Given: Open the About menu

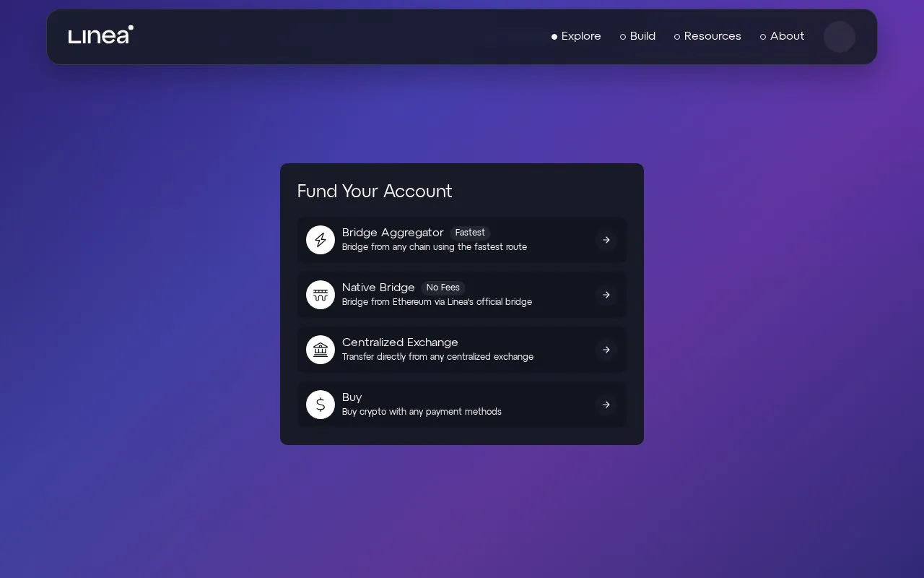Looking at the screenshot, I should pos(782,36).
